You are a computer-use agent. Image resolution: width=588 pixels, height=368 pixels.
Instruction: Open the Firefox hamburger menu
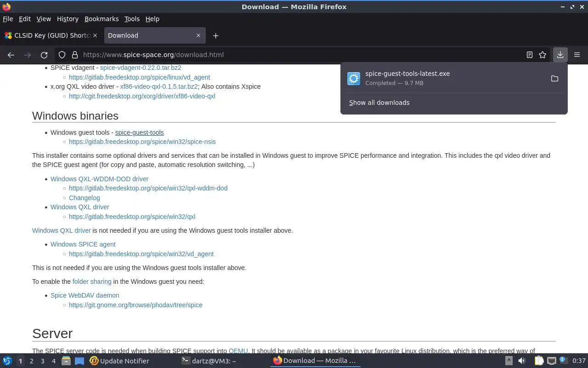[x=577, y=55]
